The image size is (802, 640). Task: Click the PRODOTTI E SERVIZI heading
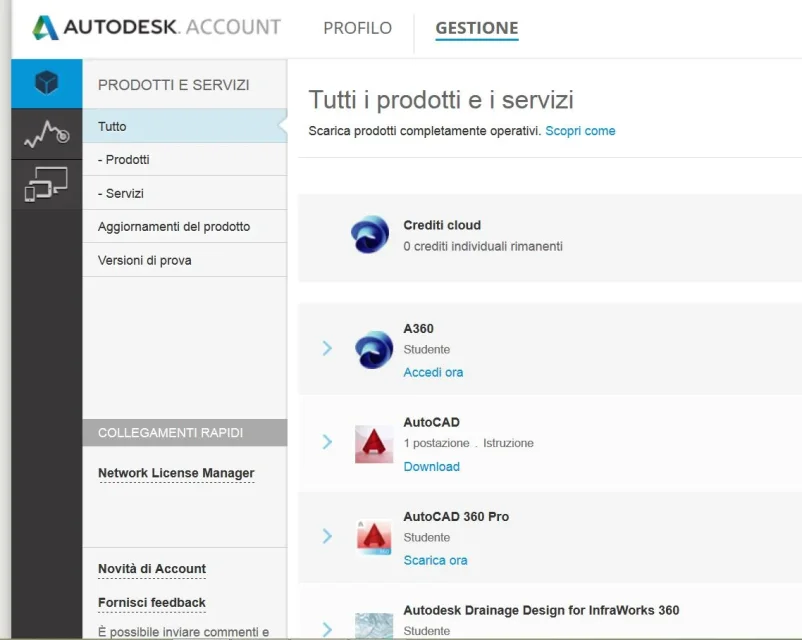point(174,85)
